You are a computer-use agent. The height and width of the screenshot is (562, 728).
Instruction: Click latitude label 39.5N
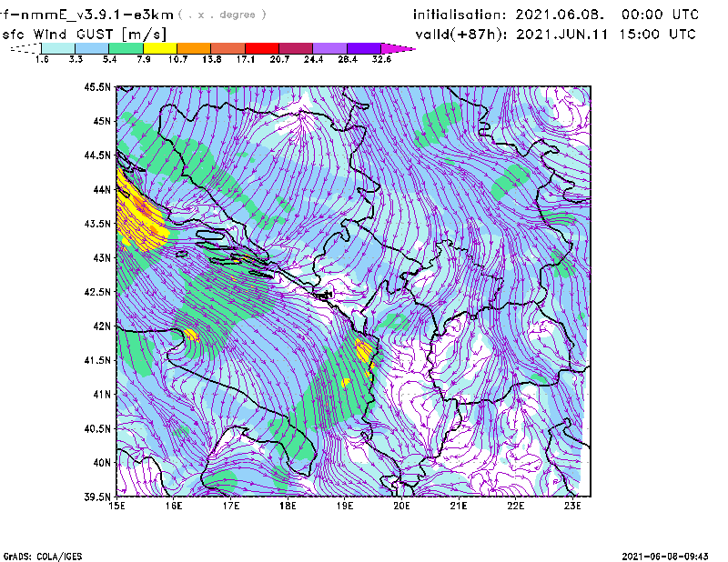[97, 497]
